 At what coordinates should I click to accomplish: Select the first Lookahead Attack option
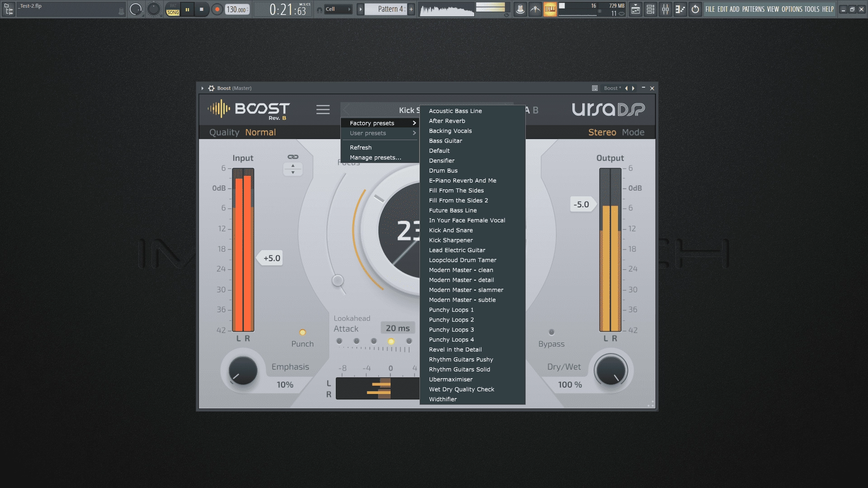tap(339, 341)
